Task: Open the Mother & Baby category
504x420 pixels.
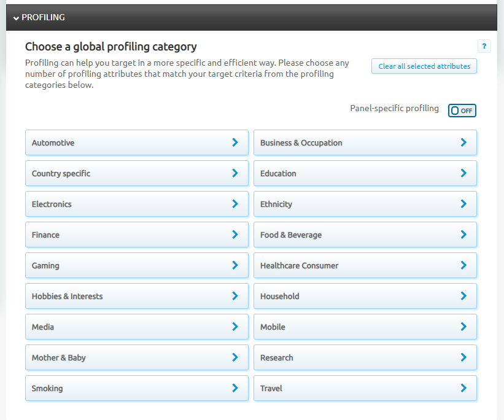Action: coord(136,357)
